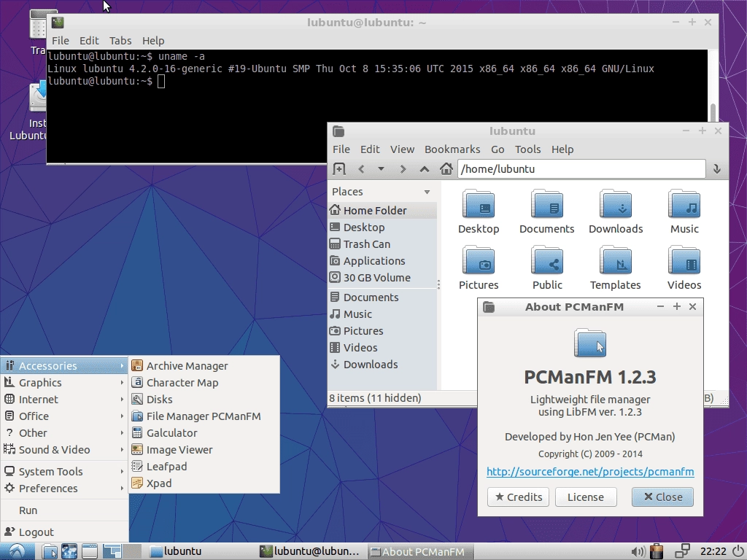Image resolution: width=747 pixels, height=560 pixels.
Task: Click the /home/lubuntu path field
Action: (581, 169)
